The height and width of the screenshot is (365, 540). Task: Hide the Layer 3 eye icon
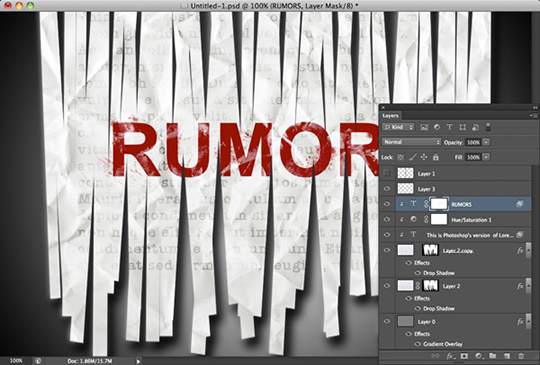(x=387, y=189)
